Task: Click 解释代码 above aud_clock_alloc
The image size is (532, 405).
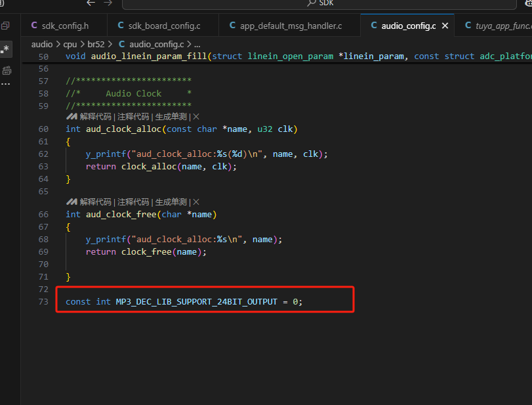Action: (95, 117)
